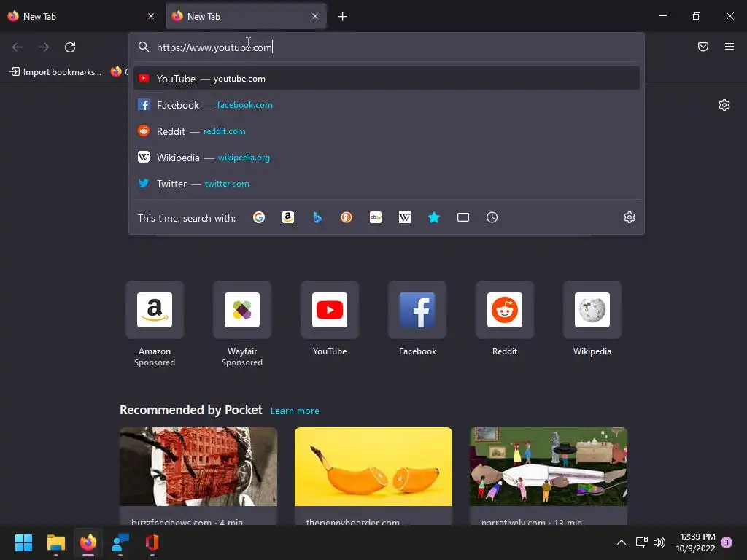Choose Facebook — facebook.com suggestion

pyautogui.click(x=387, y=105)
